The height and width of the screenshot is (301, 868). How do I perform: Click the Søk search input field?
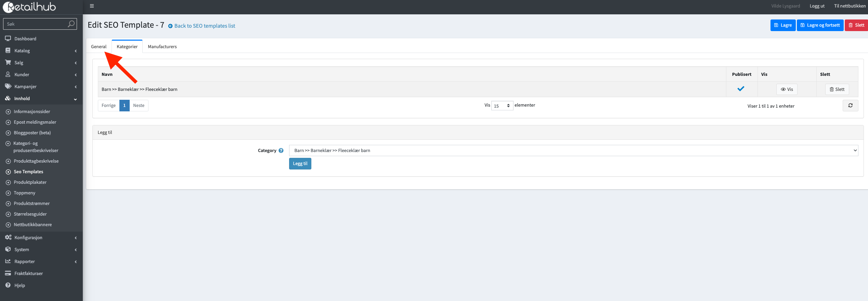[36, 24]
